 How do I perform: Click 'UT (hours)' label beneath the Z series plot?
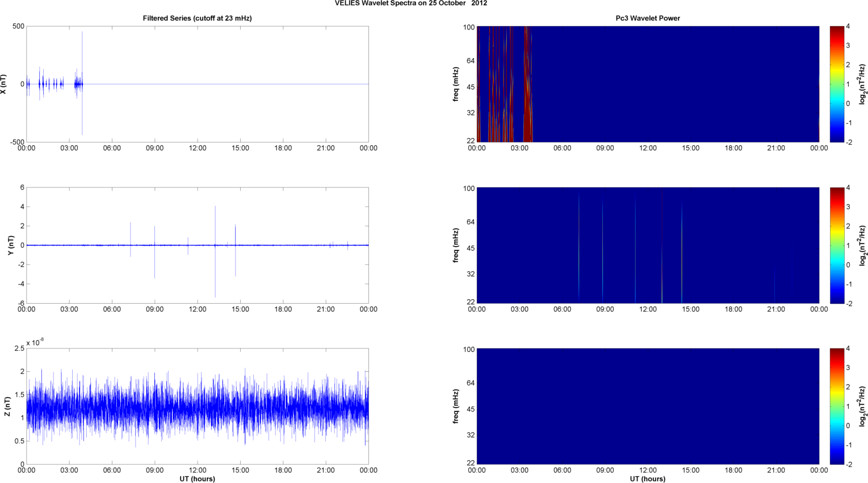197,478
